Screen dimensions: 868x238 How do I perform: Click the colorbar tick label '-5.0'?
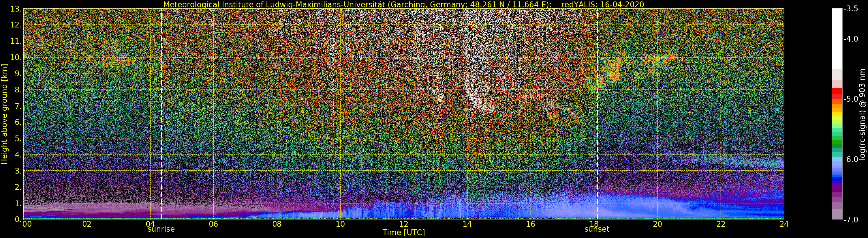[851, 99]
